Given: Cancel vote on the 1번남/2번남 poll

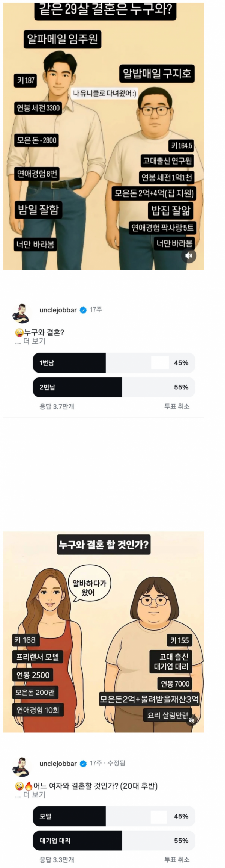Looking at the screenshot, I should (x=177, y=406).
